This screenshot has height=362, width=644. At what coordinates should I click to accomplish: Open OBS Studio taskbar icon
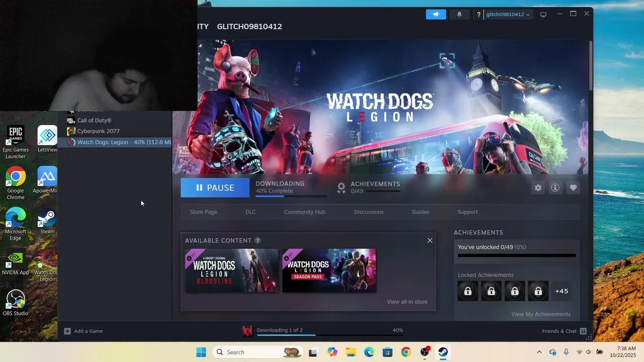point(425,352)
